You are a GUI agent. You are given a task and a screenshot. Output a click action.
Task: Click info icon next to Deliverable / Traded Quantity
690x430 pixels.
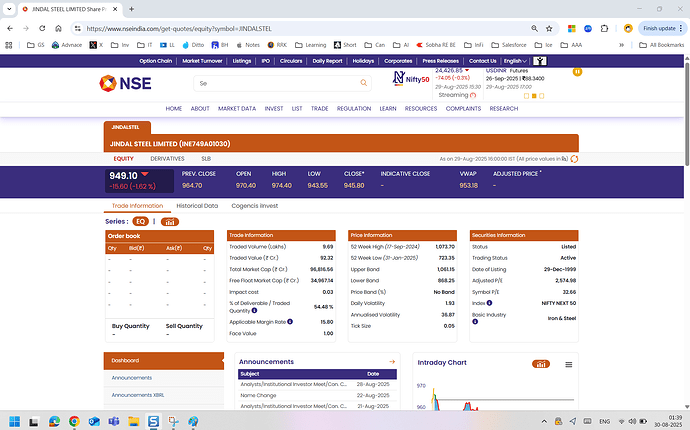click(254, 311)
